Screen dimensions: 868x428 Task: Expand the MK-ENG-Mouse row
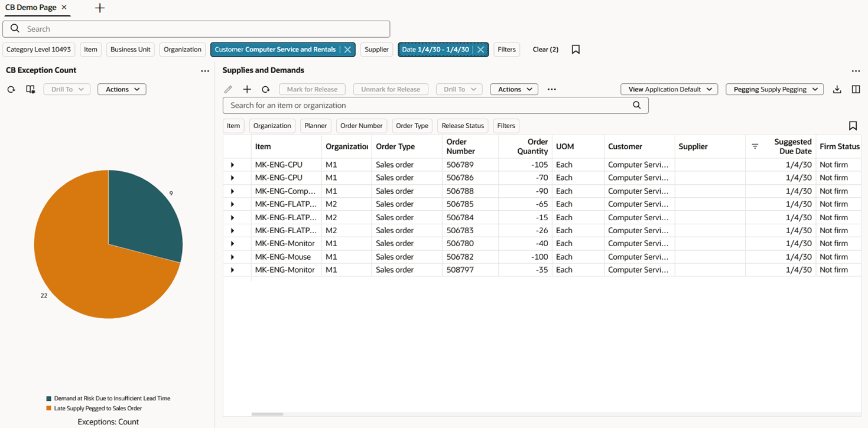[232, 257]
